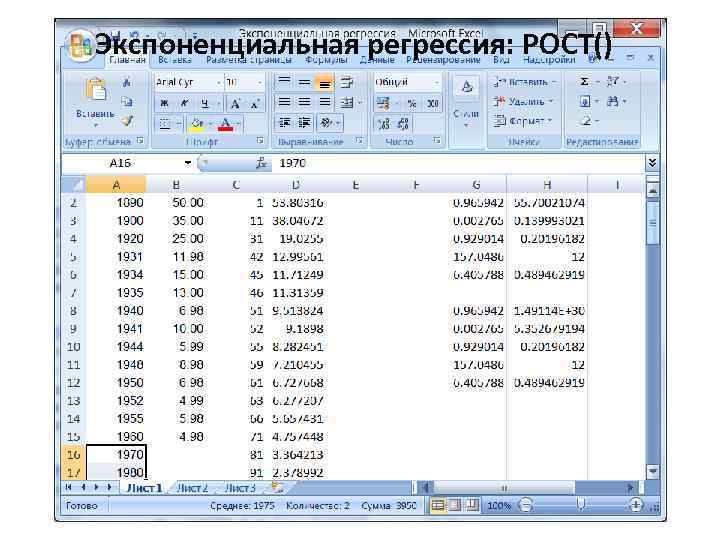
Task: Expand the formula bar with double chevron
Action: [x=652, y=163]
